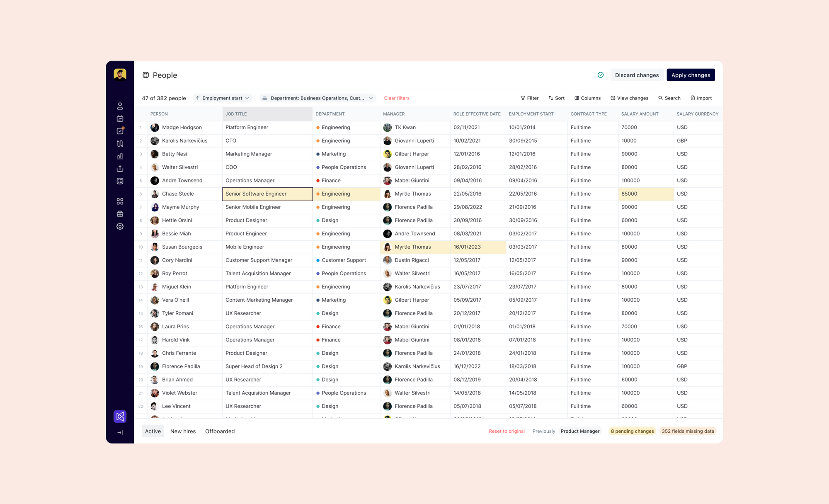Switch to the Offboarded tab
This screenshot has height=504, width=829.
(220, 431)
